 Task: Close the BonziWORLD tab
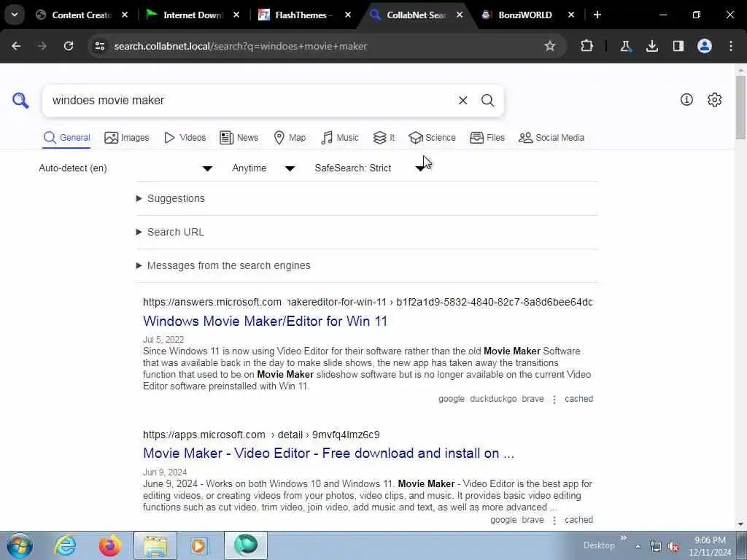[x=571, y=15]
